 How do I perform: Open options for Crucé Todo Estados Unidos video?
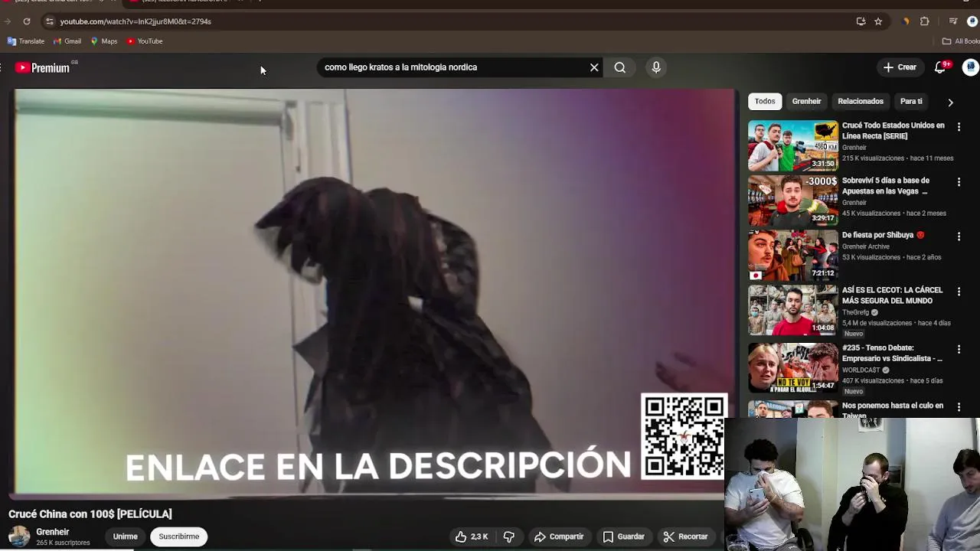point(959,127)
